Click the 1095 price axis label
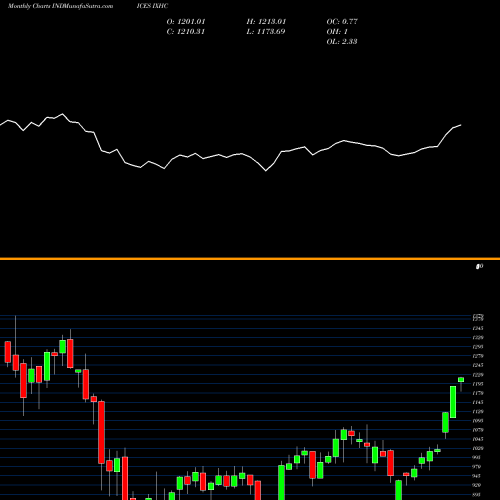 tap(478, 421)
